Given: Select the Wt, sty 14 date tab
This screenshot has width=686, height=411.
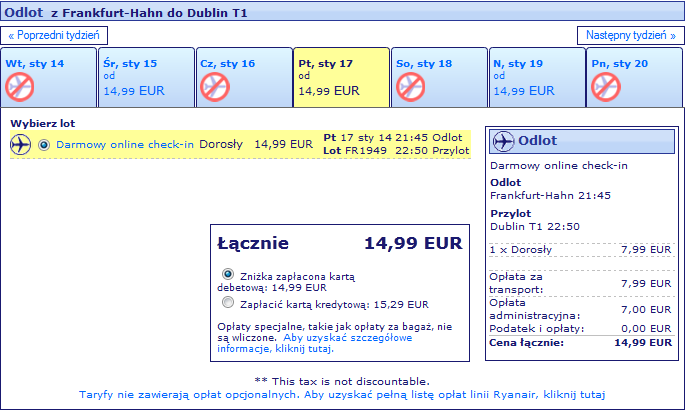Looking at the screenshot, I should pyautogui.click(x=49, y=77).
